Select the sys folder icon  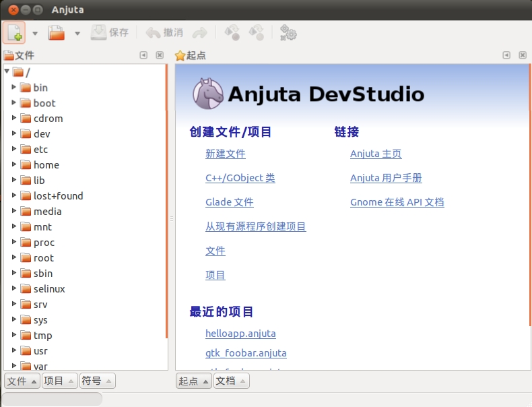coord(26,319)
